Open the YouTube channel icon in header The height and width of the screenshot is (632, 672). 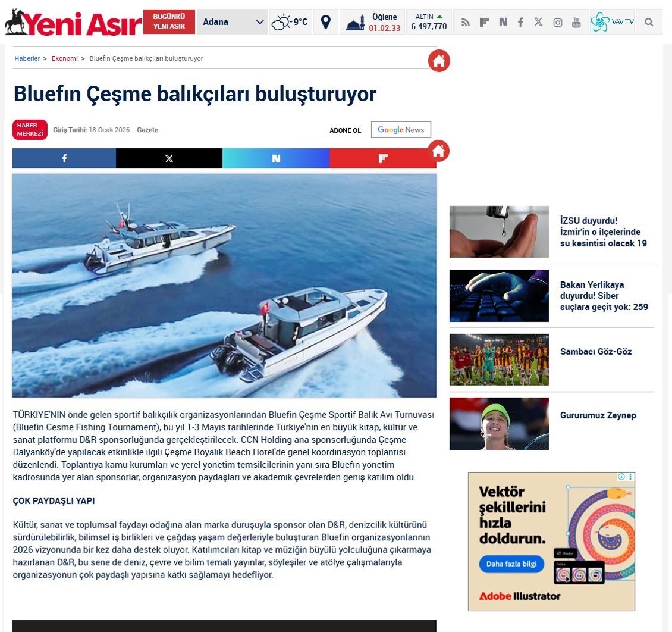point(576,22)
